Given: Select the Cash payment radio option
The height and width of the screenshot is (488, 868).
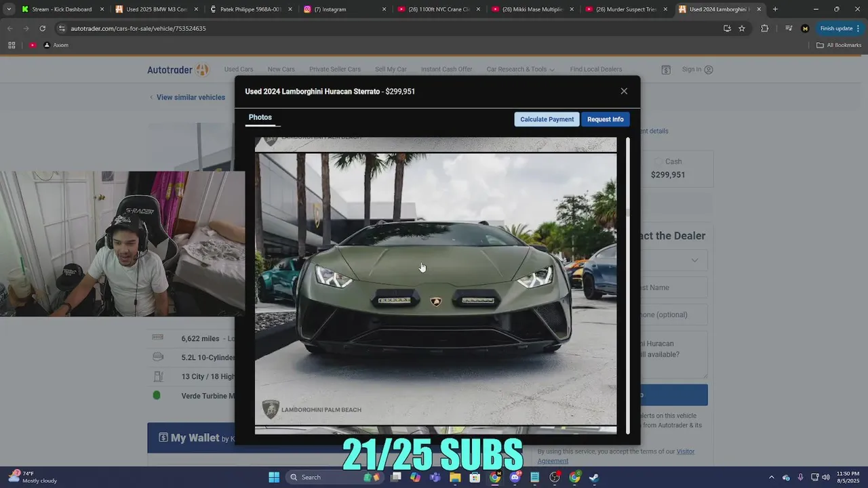Looking at the screenshot, I should tap(658, 161).
